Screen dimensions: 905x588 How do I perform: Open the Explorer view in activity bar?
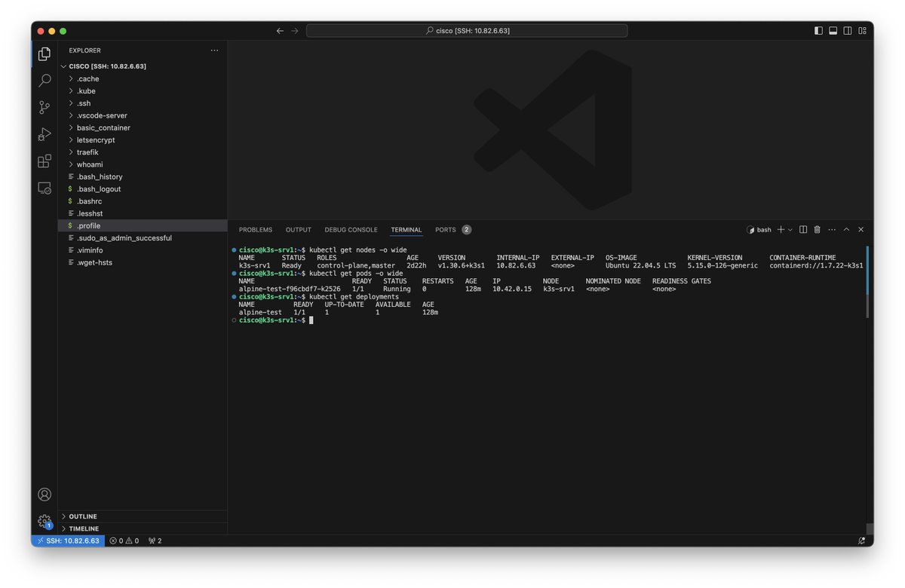[x=44, y=54]
